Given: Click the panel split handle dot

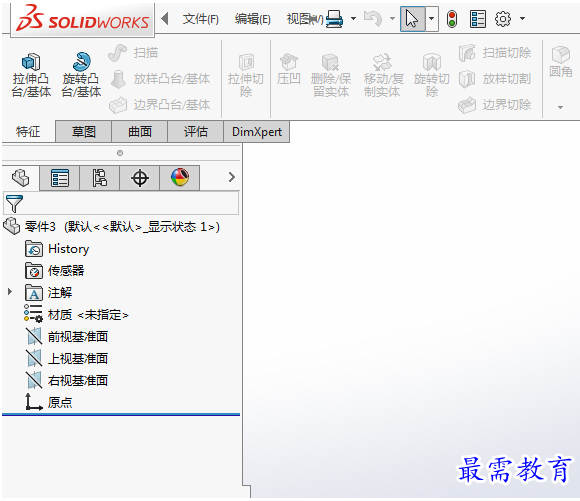Looking at the screenshot, I should pyautogui.click(x=120, y=153).
